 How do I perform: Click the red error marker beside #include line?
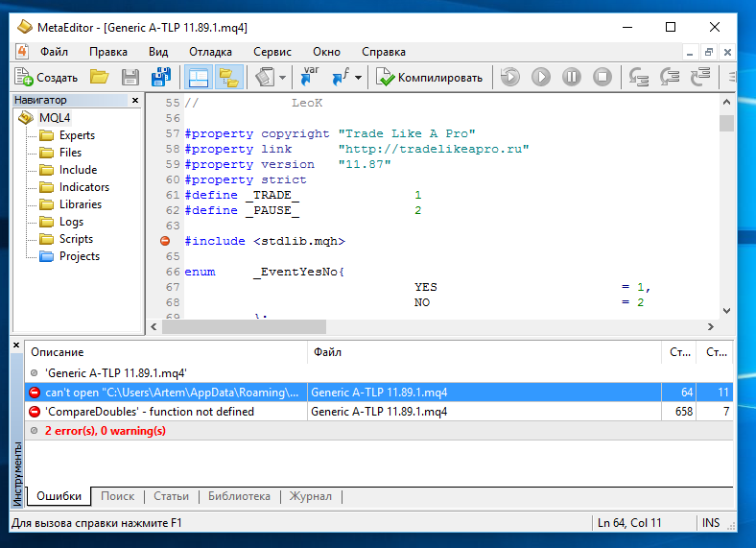165,241
